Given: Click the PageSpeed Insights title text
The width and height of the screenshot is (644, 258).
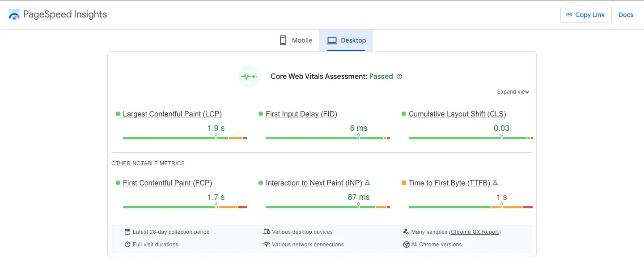Looking at the screenshot, I should (65, 14).
